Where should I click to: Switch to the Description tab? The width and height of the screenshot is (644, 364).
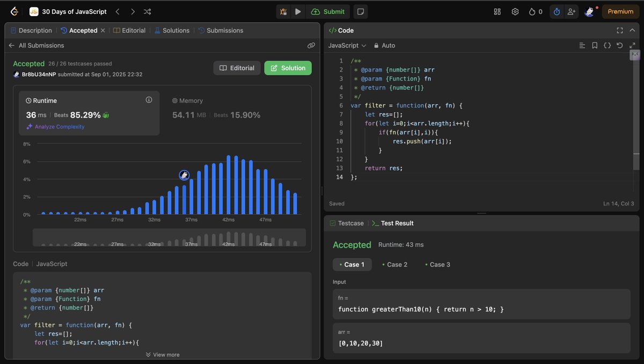click(31, 31)
